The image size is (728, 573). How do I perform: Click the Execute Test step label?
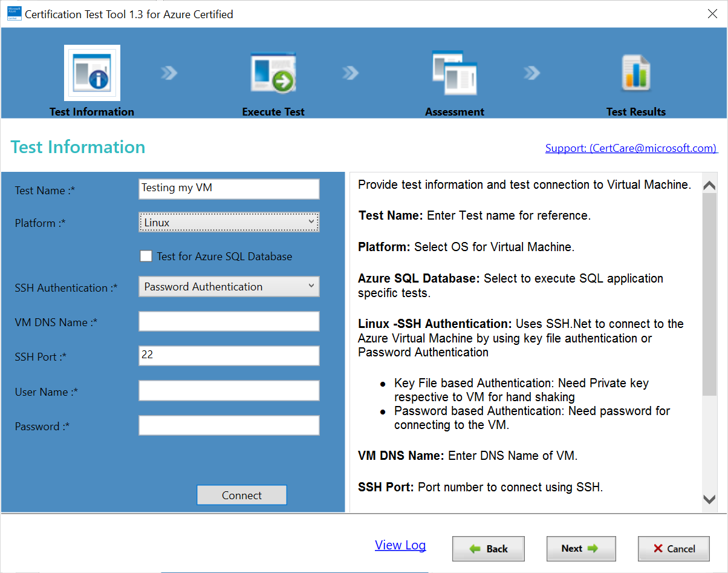(x=273, y=112)
